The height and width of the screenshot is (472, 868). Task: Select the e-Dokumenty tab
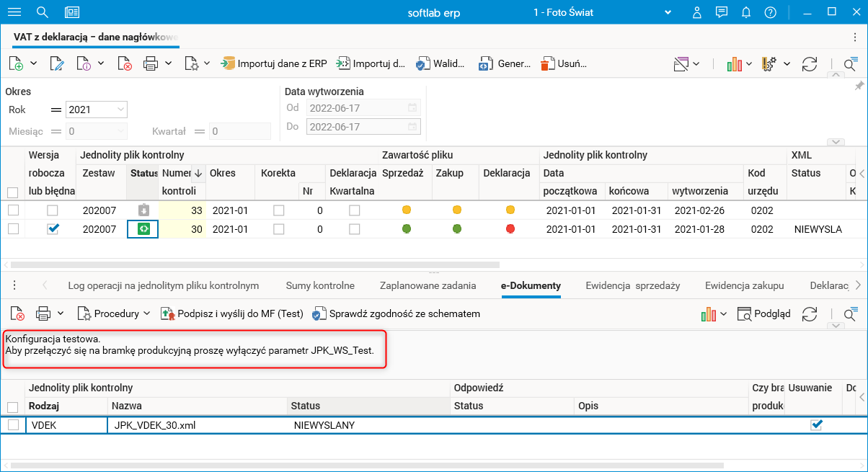pos(531,285)
